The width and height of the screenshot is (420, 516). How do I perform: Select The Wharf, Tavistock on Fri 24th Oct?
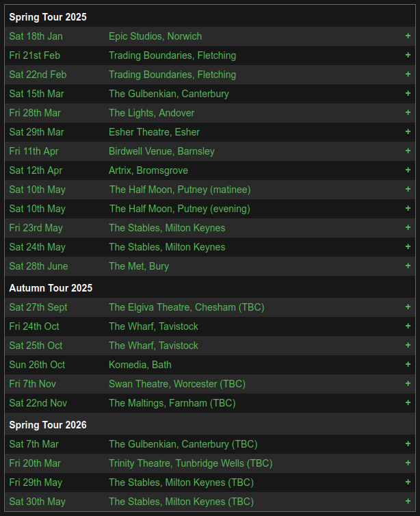click(x=154, y=326)
